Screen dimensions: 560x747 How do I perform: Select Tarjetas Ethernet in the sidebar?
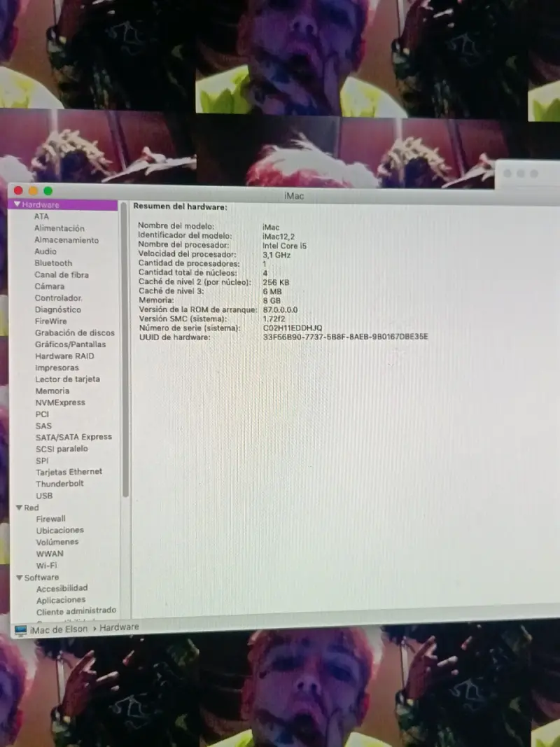(69, 472)
